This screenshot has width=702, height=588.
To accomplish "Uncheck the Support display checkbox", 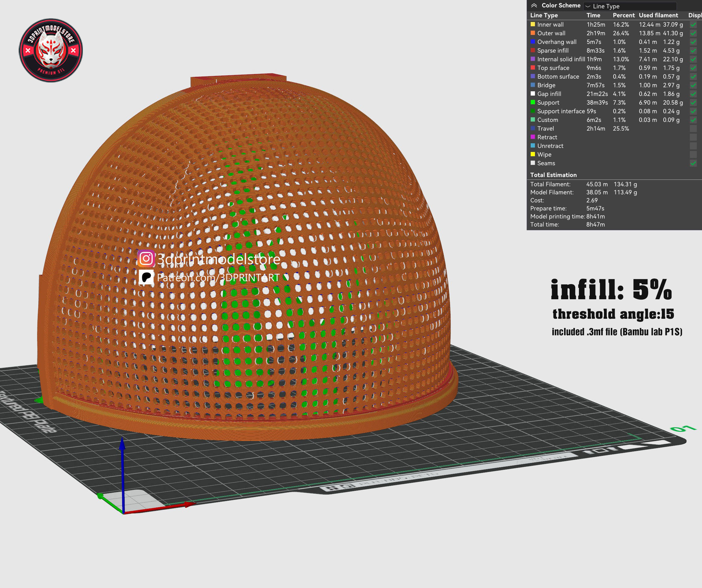I will point(693,103).
